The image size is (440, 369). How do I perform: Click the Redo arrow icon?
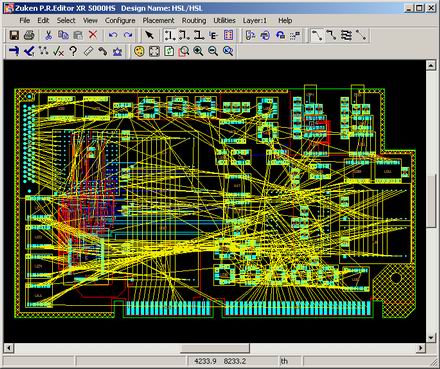click(128, 35)
